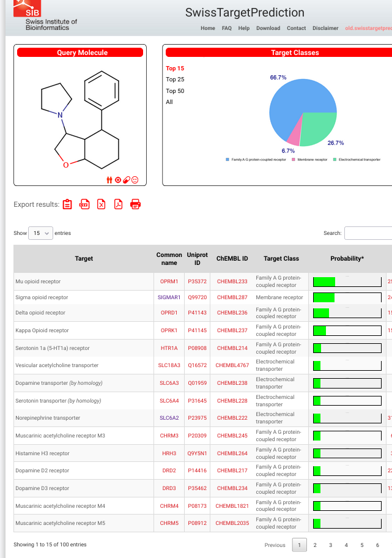This screenshot has height=558, width=392.
Task: Go to results page 2
Action: click(x=315, y=545)
